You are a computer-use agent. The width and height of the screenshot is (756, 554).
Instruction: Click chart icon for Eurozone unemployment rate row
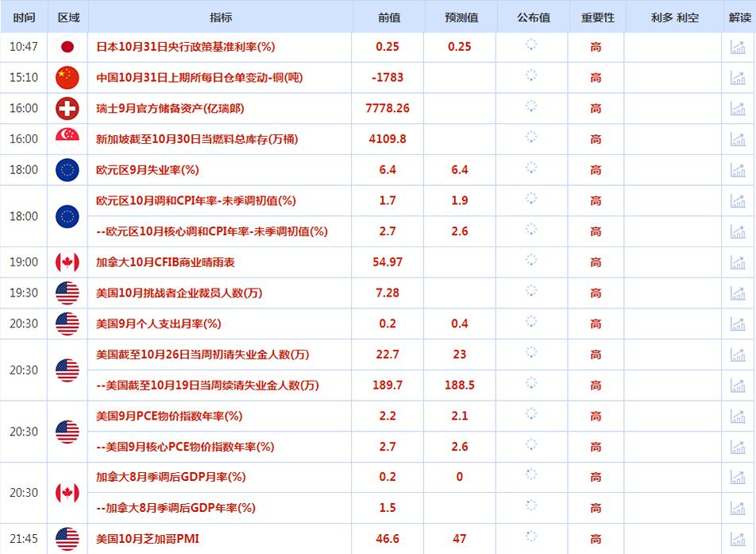738,169
